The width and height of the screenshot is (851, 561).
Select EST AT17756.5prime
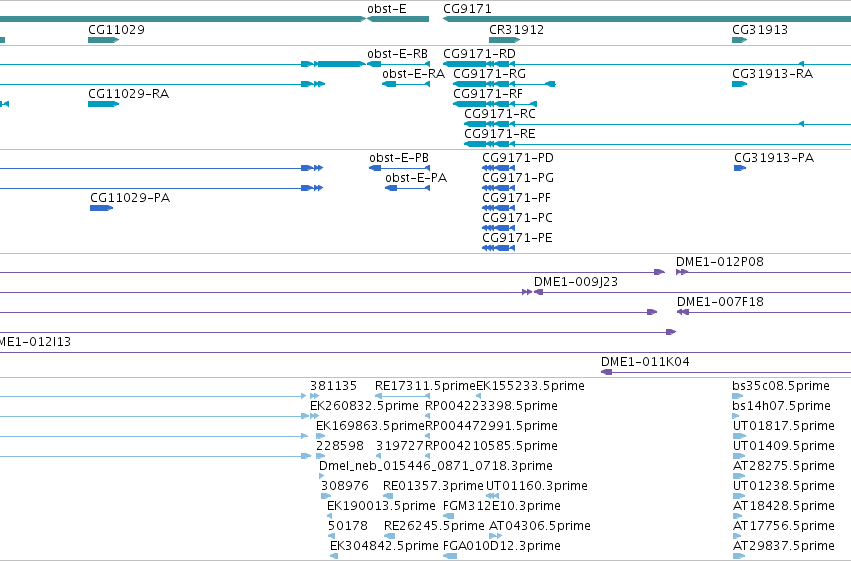784,526
